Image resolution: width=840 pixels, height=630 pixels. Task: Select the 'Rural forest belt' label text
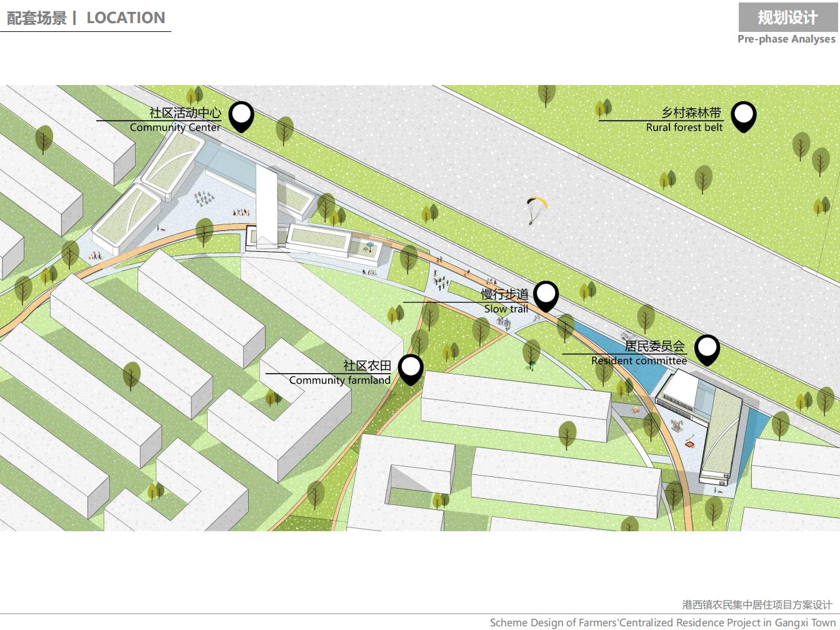(684, 127)
